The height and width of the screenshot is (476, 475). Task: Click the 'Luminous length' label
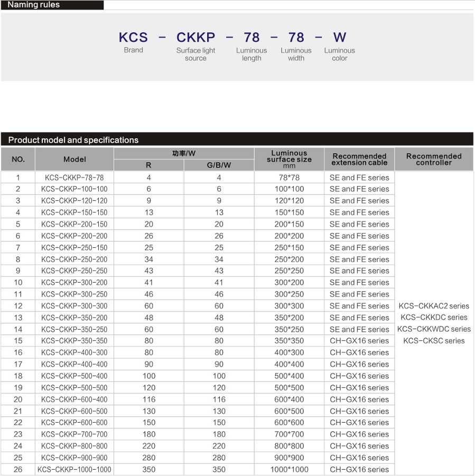point(252,54)
